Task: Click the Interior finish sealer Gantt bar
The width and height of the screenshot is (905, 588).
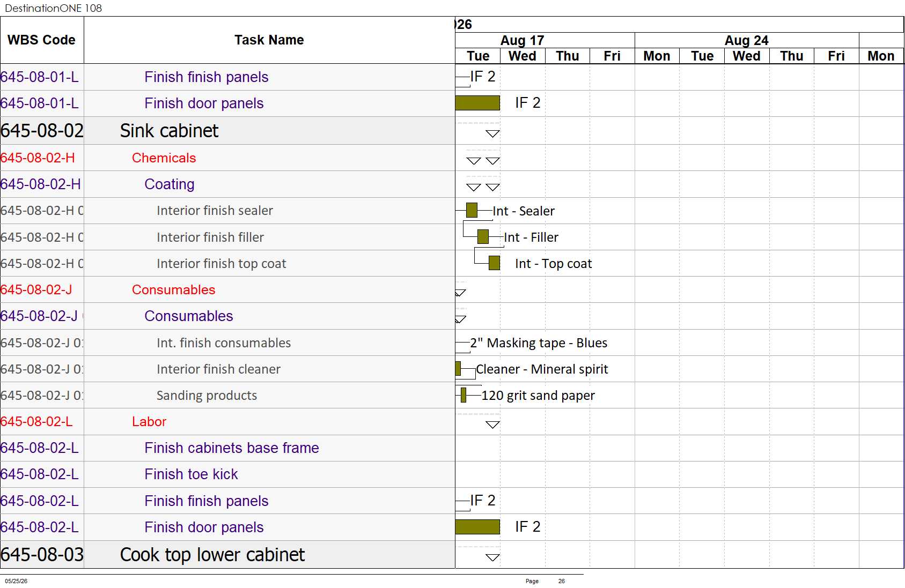Action: 472,210
